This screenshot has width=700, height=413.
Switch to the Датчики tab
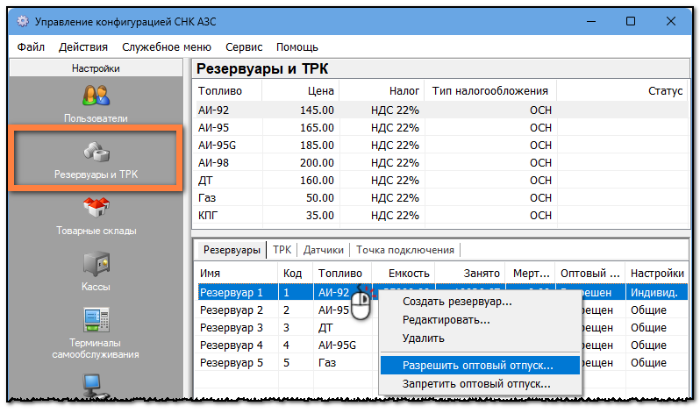pyautogui.click(x=323, y=250)
